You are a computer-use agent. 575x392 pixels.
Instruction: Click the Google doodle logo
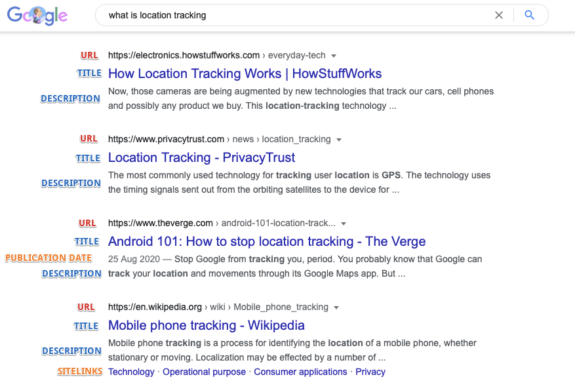pyautogui.click(x=37, y=15)
